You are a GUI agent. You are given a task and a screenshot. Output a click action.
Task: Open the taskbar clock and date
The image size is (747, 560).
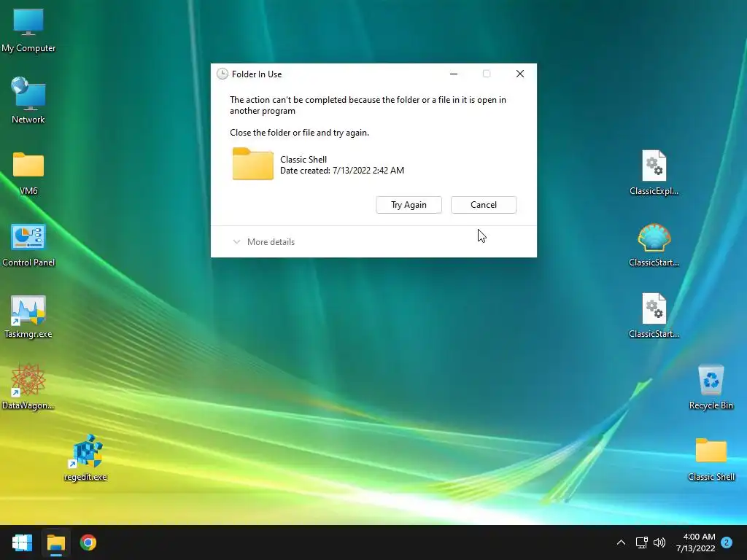click(695, 542)
